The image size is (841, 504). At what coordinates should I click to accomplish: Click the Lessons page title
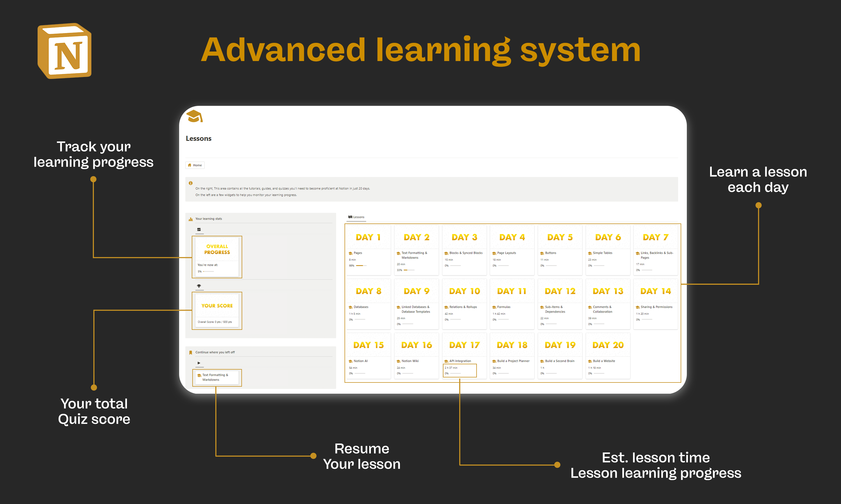click(x=198, y=139)
